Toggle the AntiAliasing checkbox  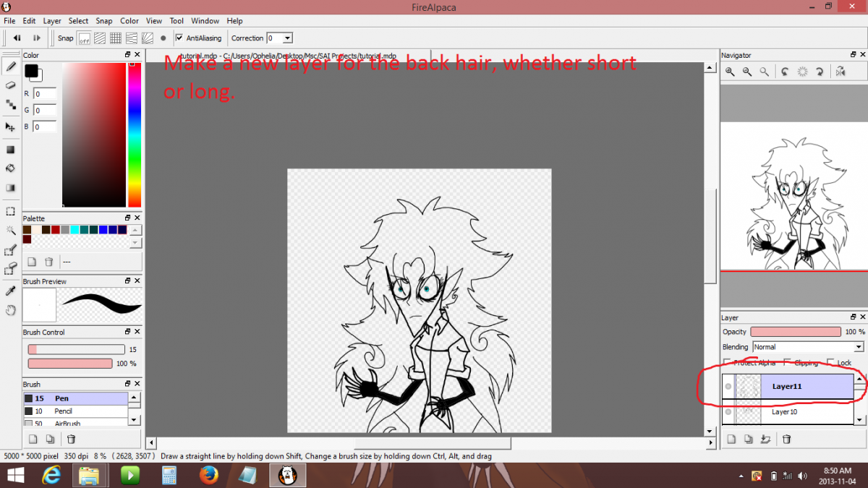179,38
